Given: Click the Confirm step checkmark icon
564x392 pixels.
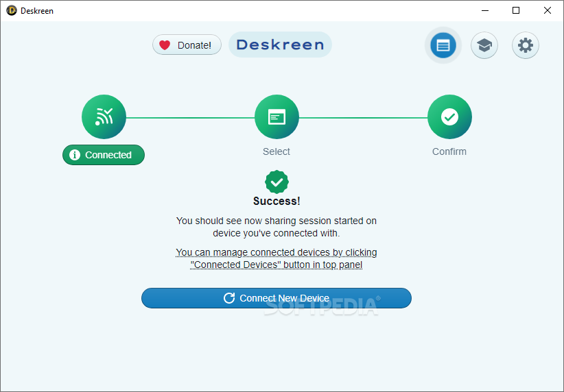Looking at the screenshot, I should tap(449, 117).
